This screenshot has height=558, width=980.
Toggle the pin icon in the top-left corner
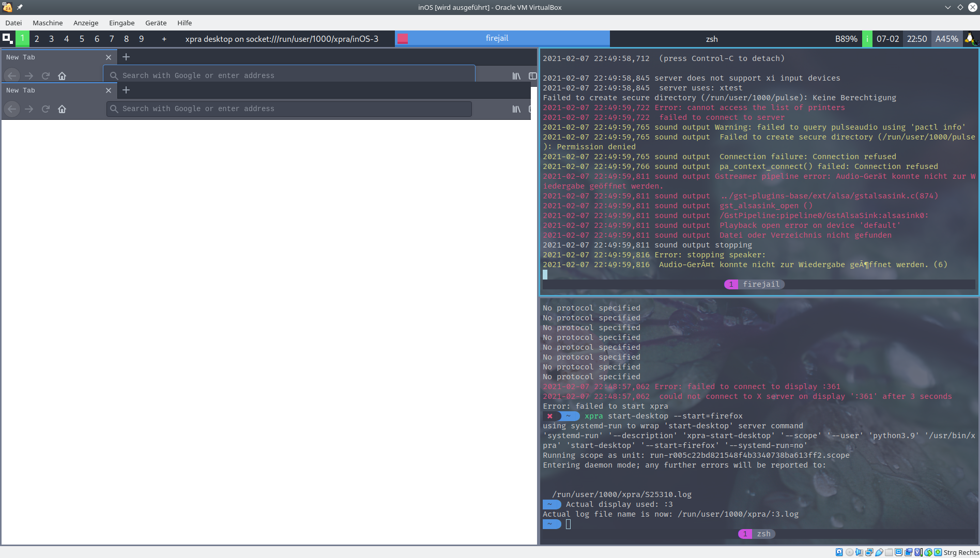pos(21,7)
